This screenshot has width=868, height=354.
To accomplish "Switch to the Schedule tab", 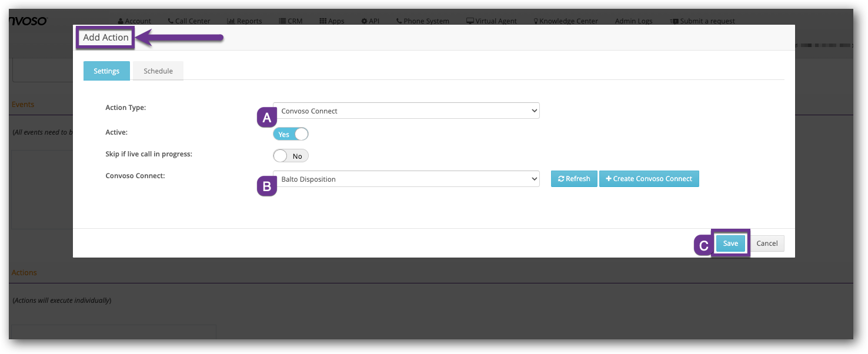I will [158, 71].
